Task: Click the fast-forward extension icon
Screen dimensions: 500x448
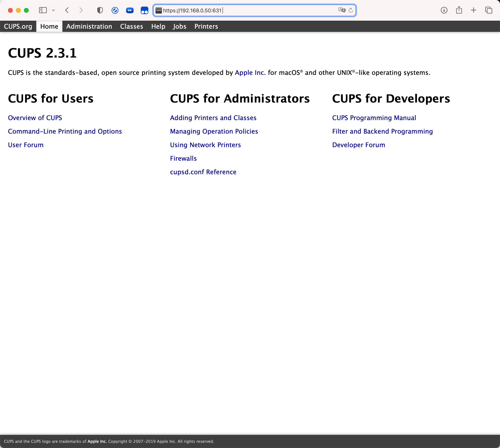Action: [x=130, y=10]
